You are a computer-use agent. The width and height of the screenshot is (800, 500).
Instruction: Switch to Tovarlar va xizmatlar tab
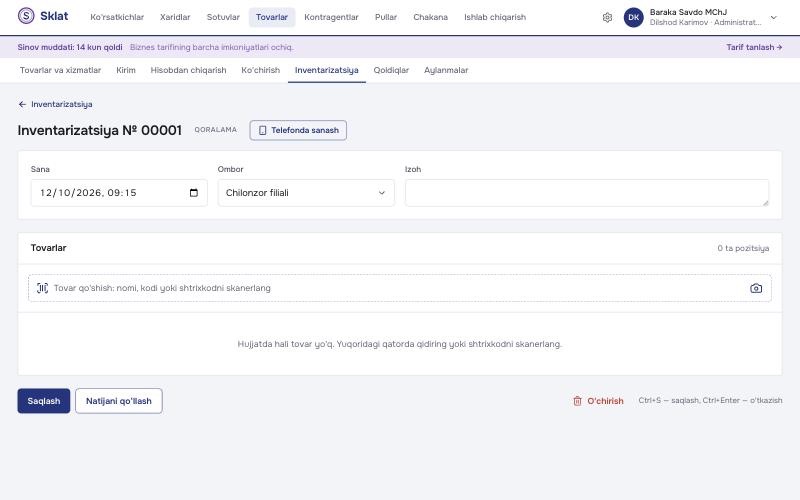(60, 70)
